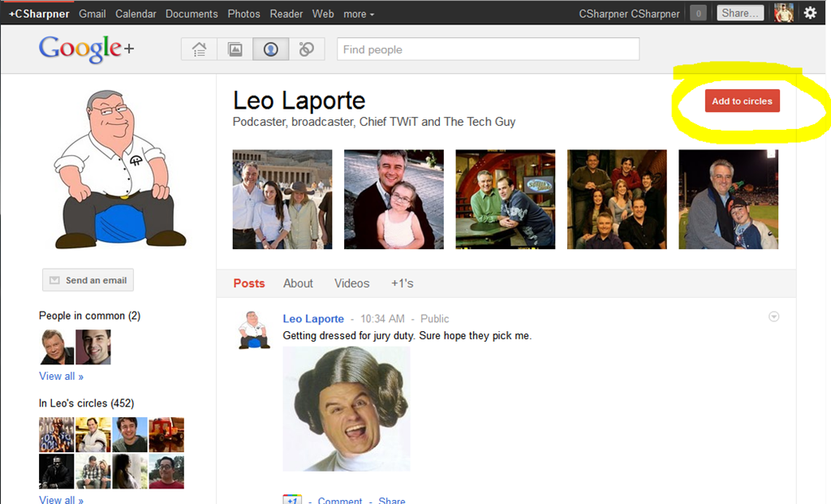Click the 10:34 AM post timestamp
The height and width of the screenshot is (504, 831).
pyautogui.click(x=383, y=318)
